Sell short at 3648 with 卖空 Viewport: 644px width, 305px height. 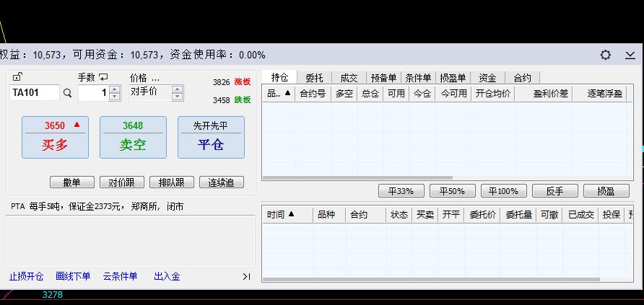[x=133, y=137]
